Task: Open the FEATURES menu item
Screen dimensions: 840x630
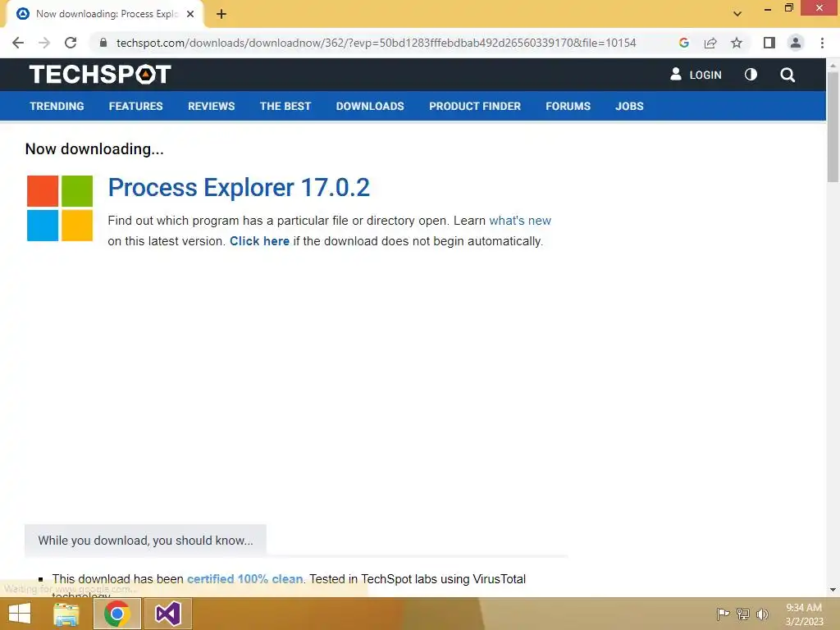Action: [x=135, y=106]
